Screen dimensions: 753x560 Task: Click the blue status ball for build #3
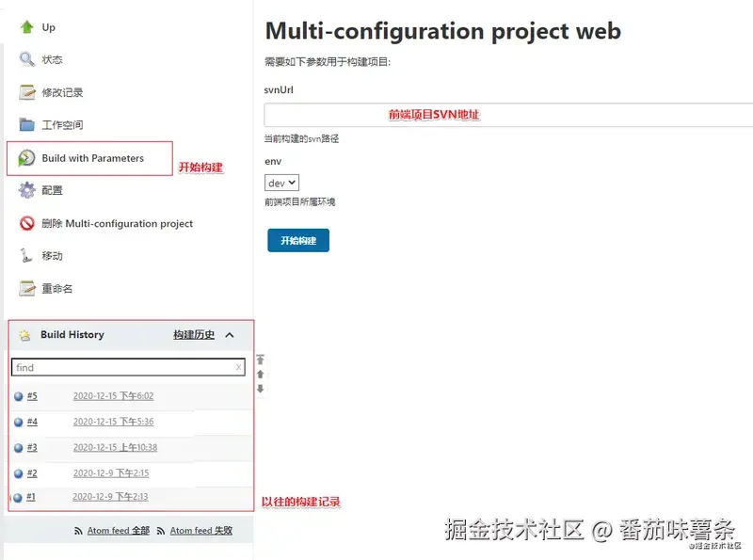click(19, 448)
